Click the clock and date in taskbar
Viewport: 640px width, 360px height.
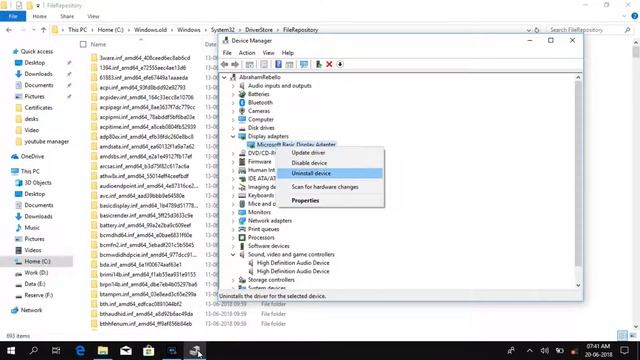coord(598,351)
